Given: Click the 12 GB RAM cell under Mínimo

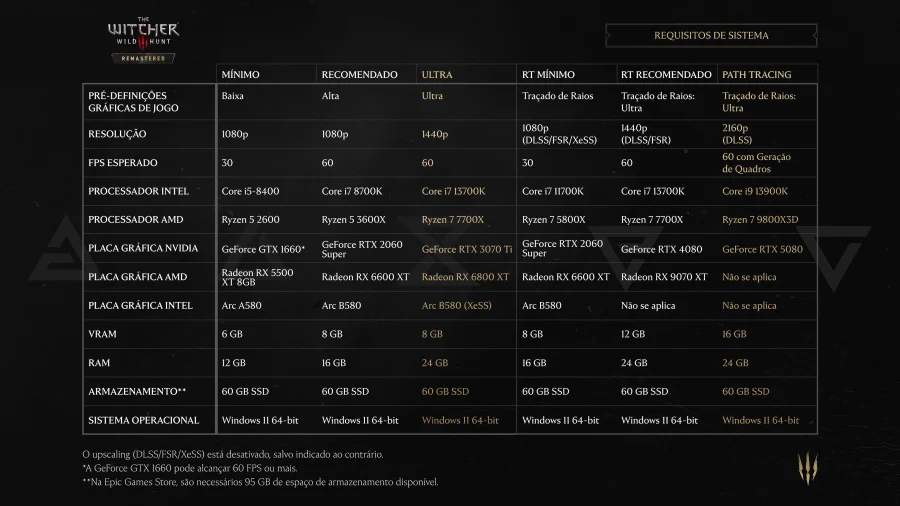Looking at the screenshot, I should 234,363.
